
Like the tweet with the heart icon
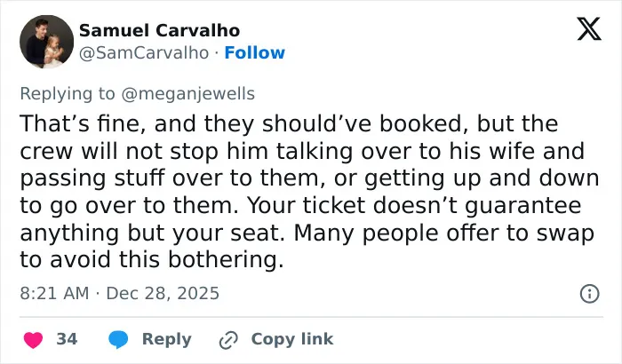click(34, 340)
